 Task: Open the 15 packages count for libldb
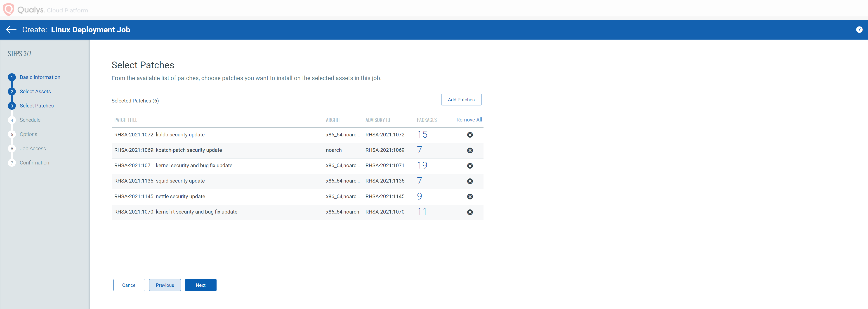click(422, 135)
